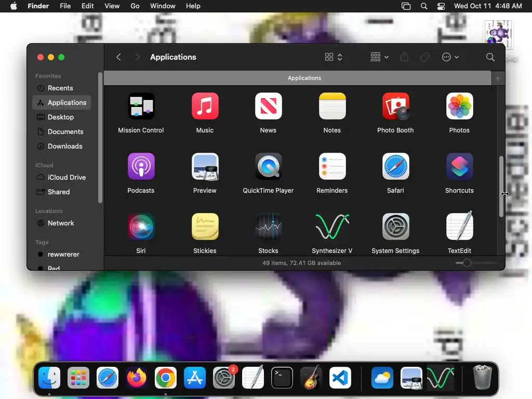Image resolution: width=532 pixels, height=399 pixels.
Task: Open Spotlight search in menu bar
Action: tap(424, 6)
